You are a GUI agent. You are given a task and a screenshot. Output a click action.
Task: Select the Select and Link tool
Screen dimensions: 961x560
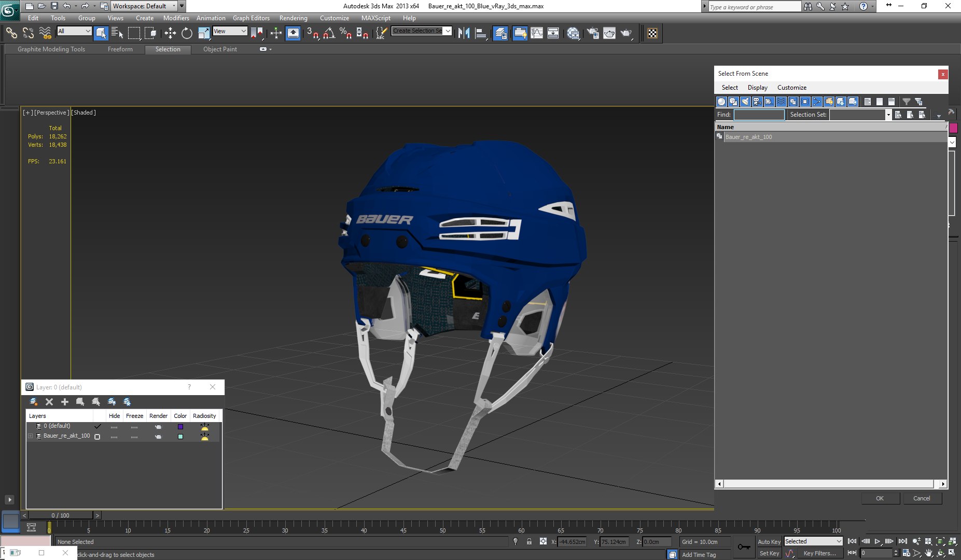[11, 33]
